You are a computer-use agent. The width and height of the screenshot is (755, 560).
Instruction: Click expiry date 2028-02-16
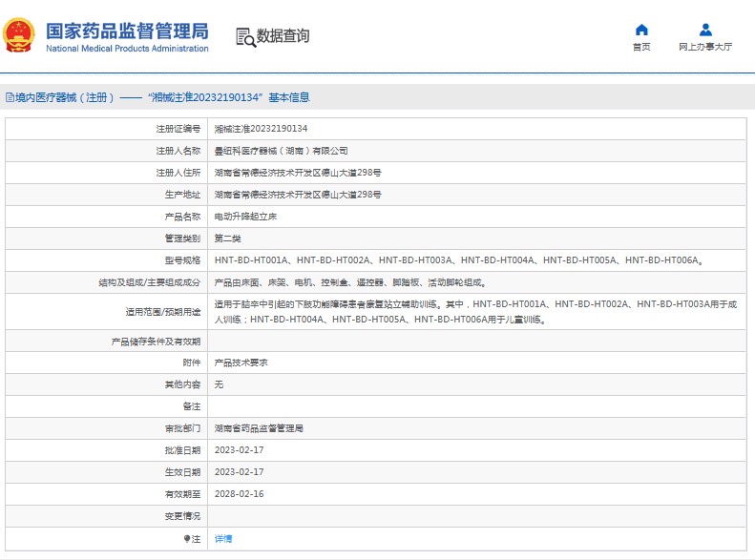(x=239, y=494)
